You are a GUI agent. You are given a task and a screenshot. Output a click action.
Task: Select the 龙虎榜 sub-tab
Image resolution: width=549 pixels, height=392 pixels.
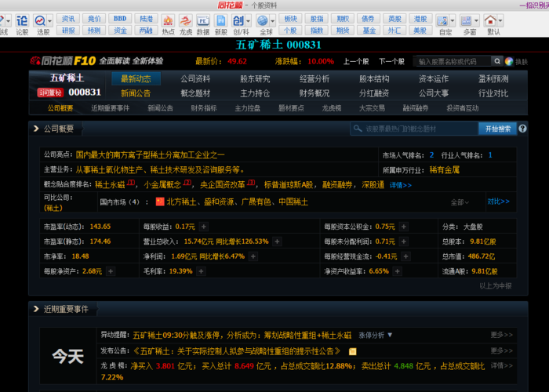pos(332,108)
